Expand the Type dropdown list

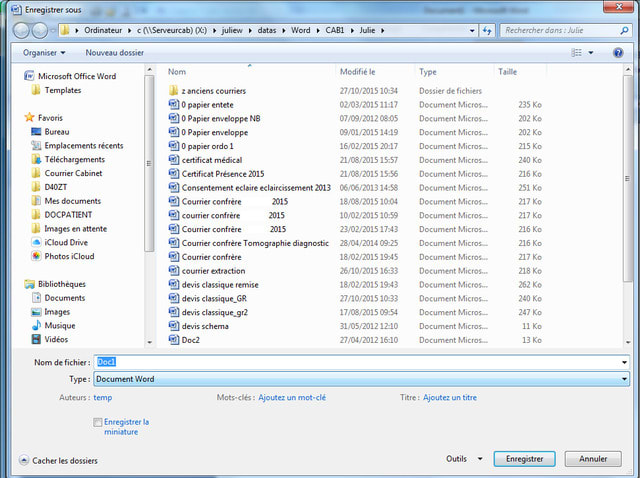coord(624,380)
